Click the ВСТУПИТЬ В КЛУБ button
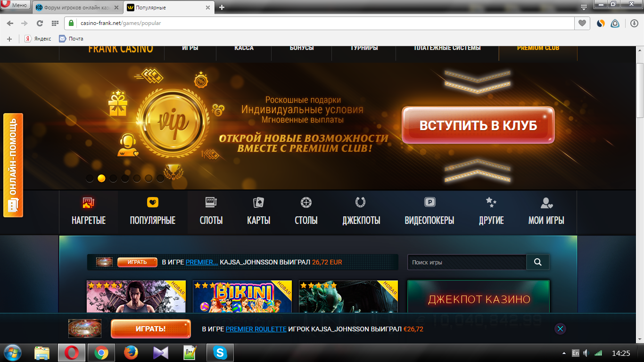 point(478,125)
